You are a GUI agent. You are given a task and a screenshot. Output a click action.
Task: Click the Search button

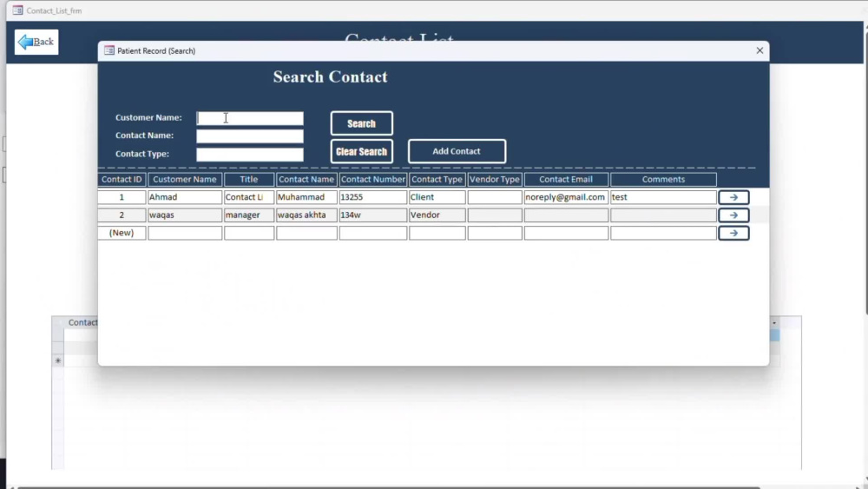[x=361, y=123]
